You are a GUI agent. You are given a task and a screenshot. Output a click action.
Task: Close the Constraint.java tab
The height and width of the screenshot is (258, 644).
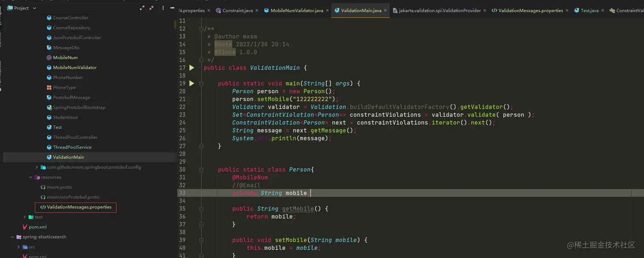pyautogui.click(x=257, y=11)
